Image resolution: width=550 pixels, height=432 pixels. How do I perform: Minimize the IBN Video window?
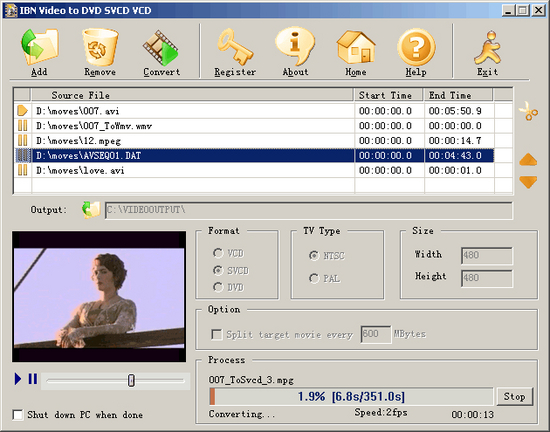(x=508, y=10)
